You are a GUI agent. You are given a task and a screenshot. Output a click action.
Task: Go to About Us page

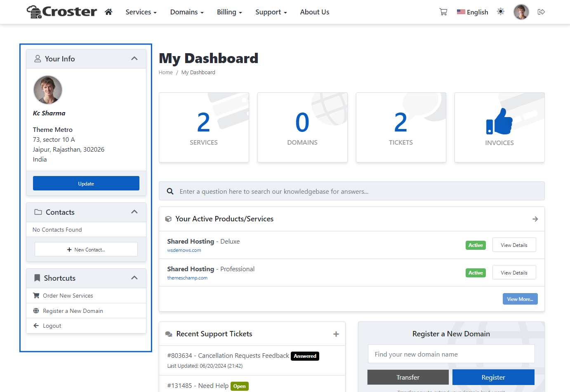[315, 12]
